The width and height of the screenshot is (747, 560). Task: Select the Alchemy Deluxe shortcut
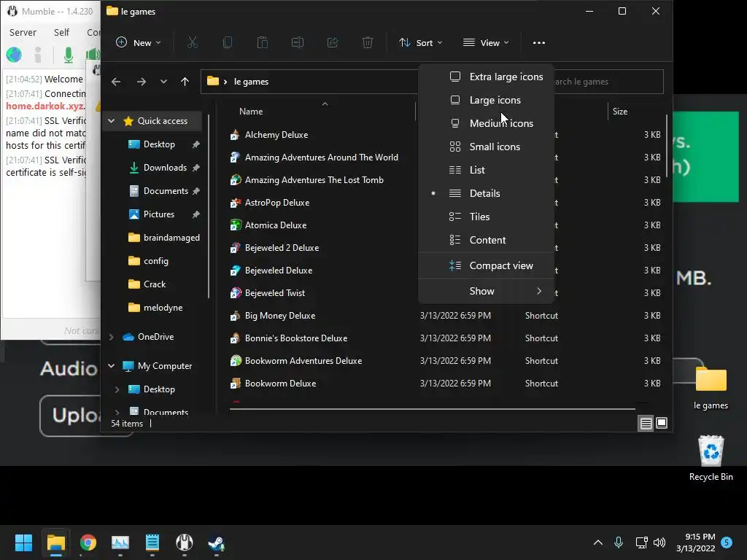[x=276, y=135]
